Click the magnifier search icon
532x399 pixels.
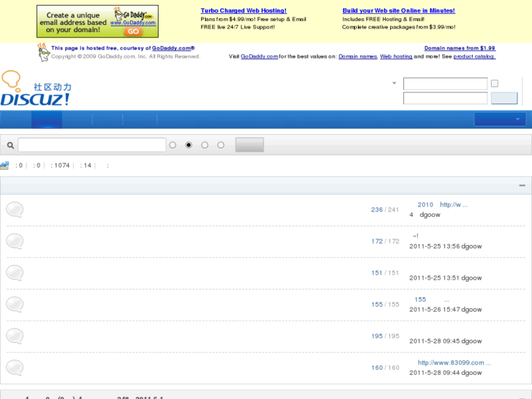pyautogui.click(x=10, y=146)
